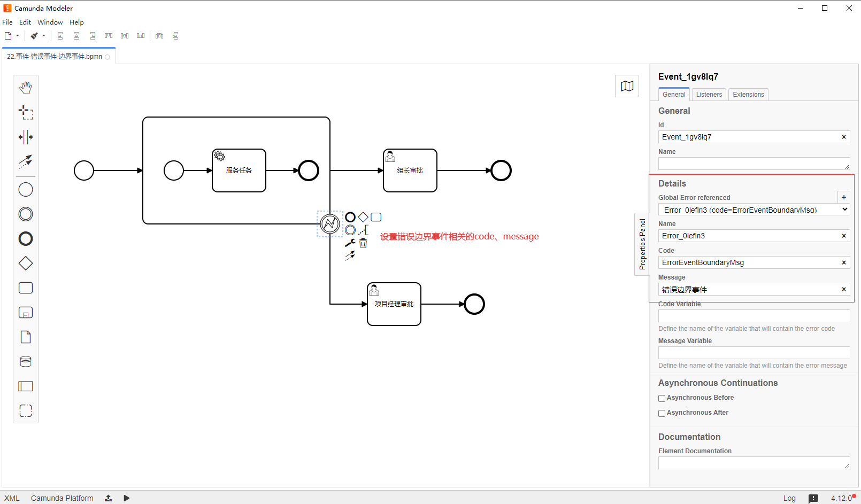Create a data store reference from the palette

pos(26,362)
